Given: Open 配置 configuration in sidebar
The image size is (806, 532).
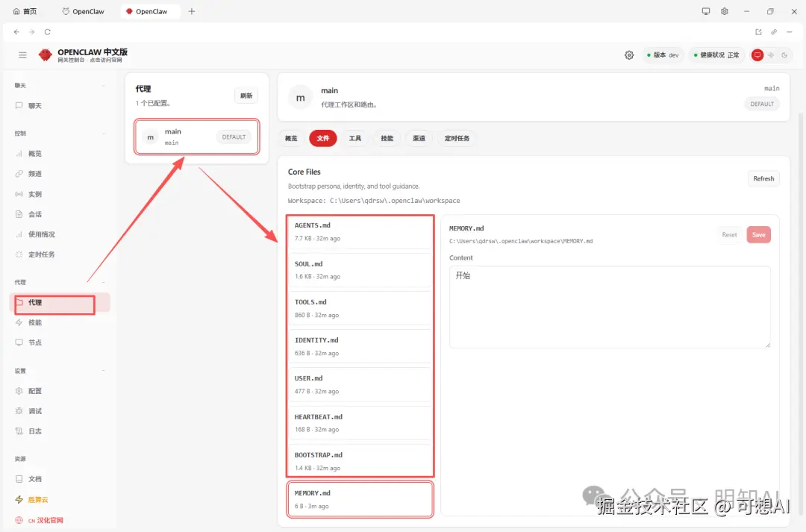Looking at the screenshot, I should click(60, 391).
